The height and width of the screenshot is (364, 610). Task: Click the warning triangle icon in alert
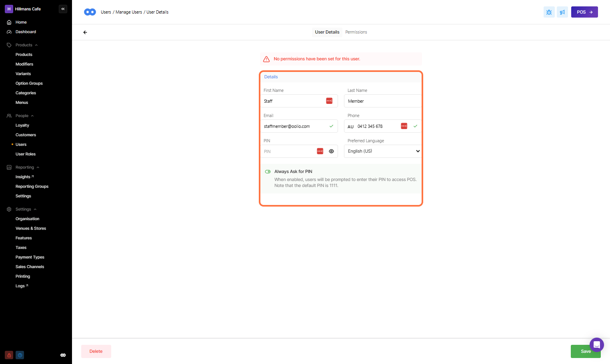click(266, 59)
